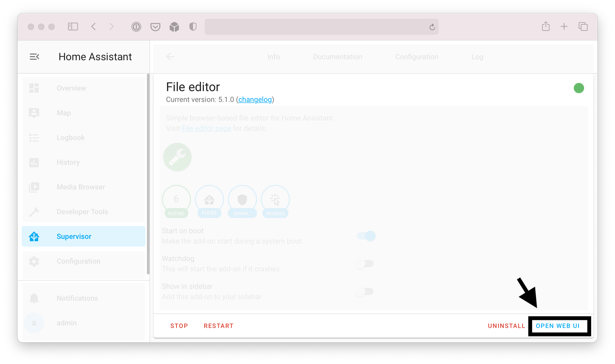Enable the Watchdog toggle
This screenshot has width=615, height=364.
click(x=364, y=264)
